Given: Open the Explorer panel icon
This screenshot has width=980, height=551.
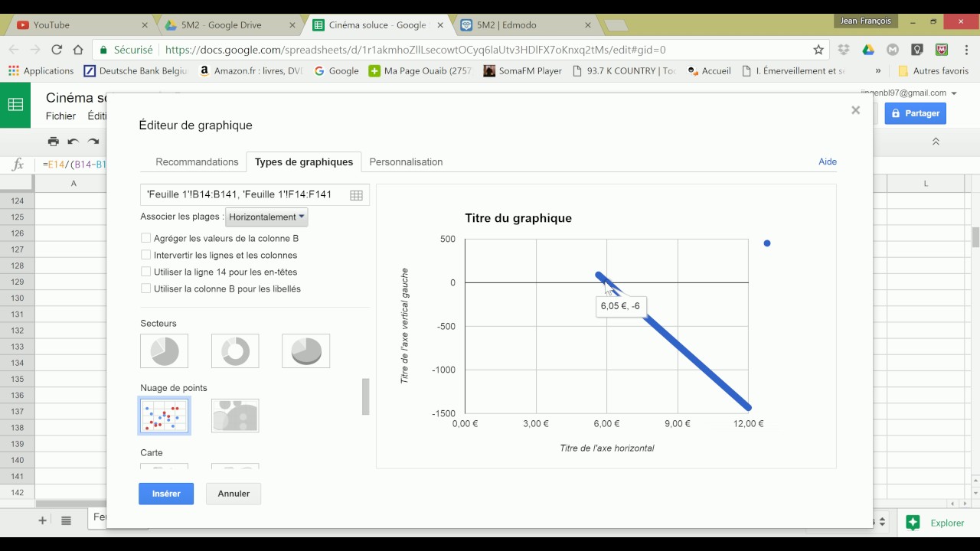Looking at the screenshot, I should tap(913, 523).
